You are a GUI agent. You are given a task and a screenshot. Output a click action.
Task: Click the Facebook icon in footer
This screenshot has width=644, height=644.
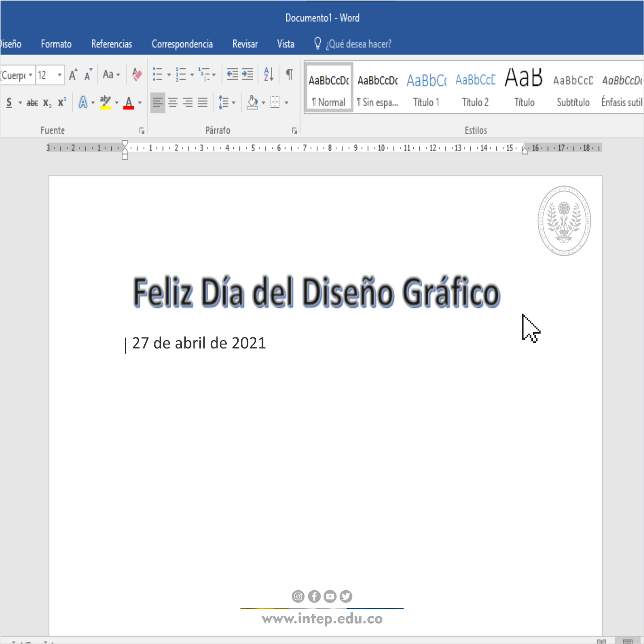[314, 596]
